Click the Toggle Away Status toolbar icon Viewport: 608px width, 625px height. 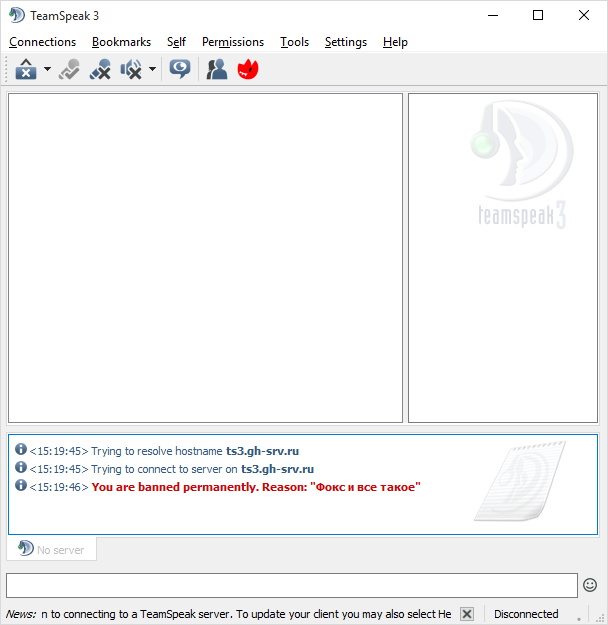click(x=26, y=69)
